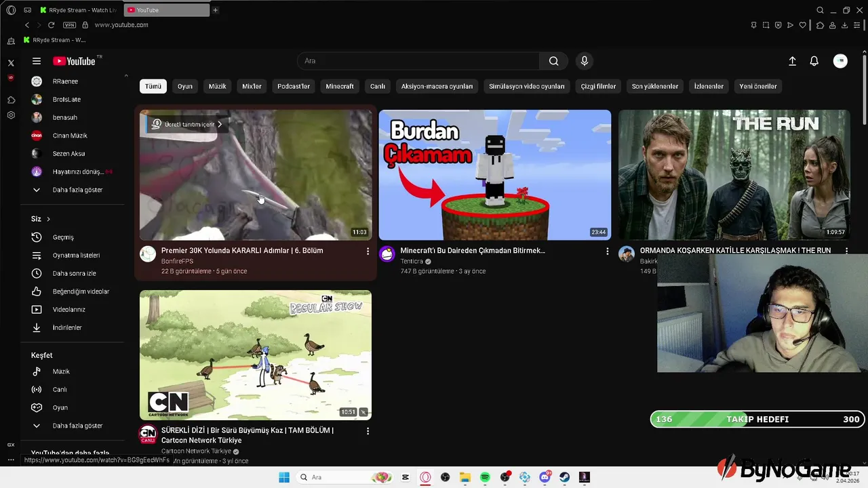Open Cartoon Network Türkiye channel avatar
Screen dimensions: 868x488
point(148,434)
